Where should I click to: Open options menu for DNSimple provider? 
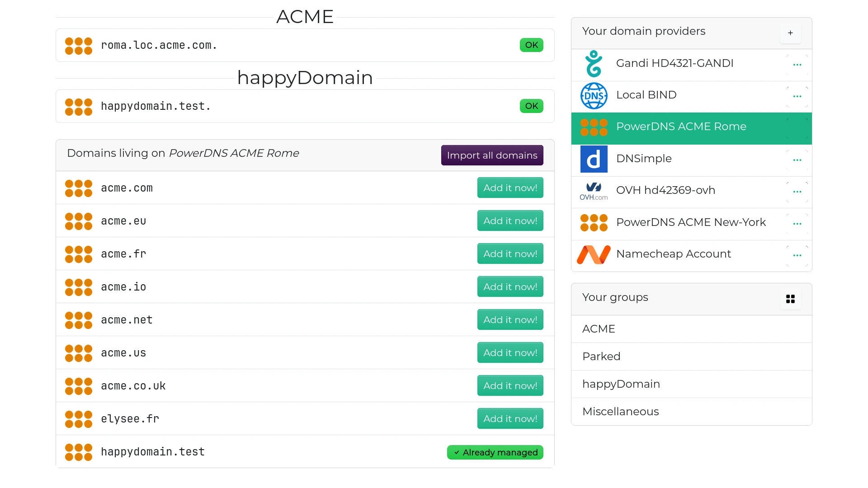[797, 160]
